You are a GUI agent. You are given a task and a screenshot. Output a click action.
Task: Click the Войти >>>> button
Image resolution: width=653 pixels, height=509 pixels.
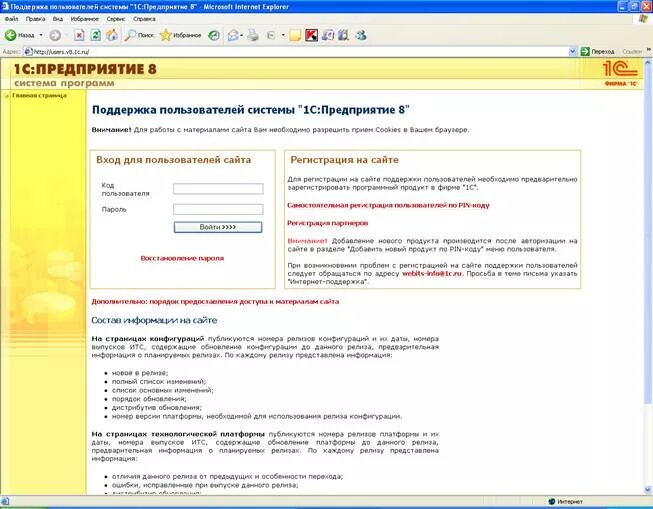coord(218,227)
